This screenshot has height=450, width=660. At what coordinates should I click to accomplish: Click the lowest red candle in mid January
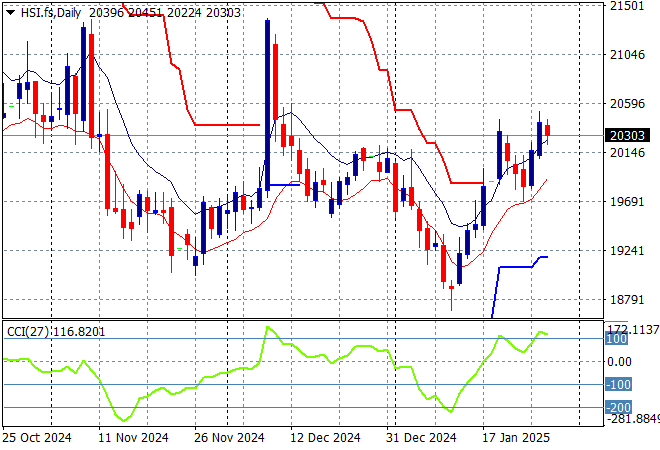click(x=452, y=288)
